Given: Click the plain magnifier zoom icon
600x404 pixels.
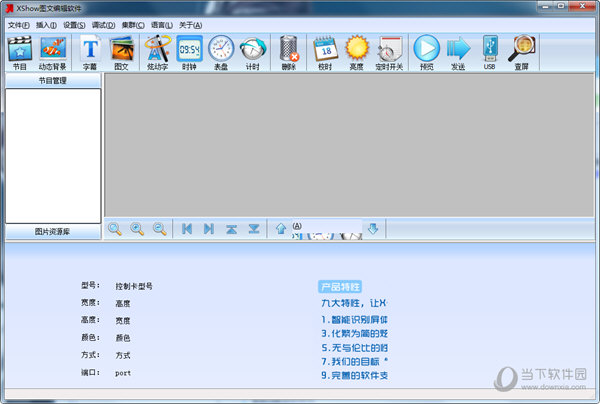Looking at the screenshot, I should 114,229.
